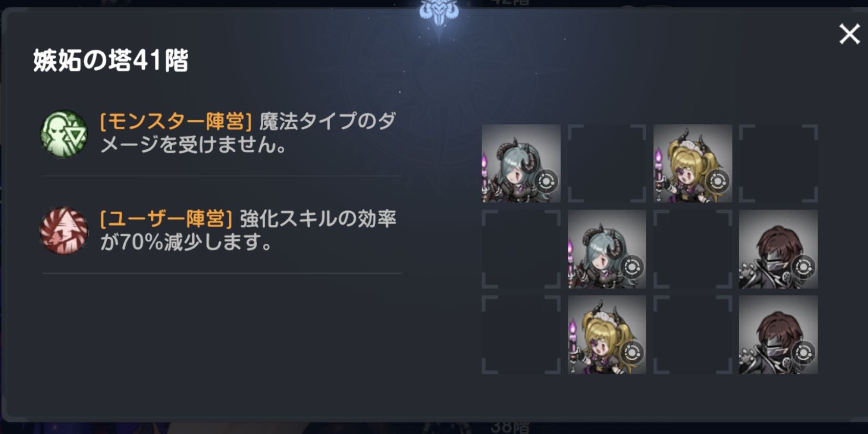Select the top-row gray-haired horned monster portrait
Viewport: 868px width, 434px height.
click(x=521, y=163)
